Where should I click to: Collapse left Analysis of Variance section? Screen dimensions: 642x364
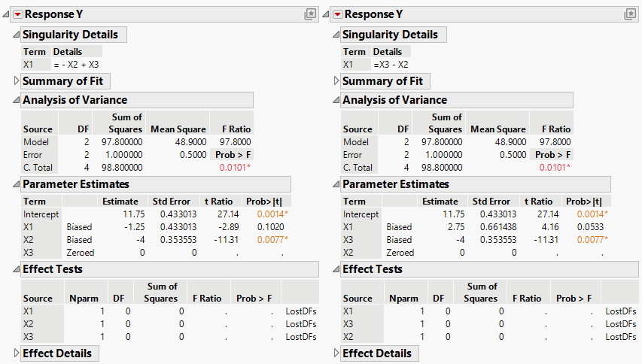pyautogui.click(x=17, y=100)
